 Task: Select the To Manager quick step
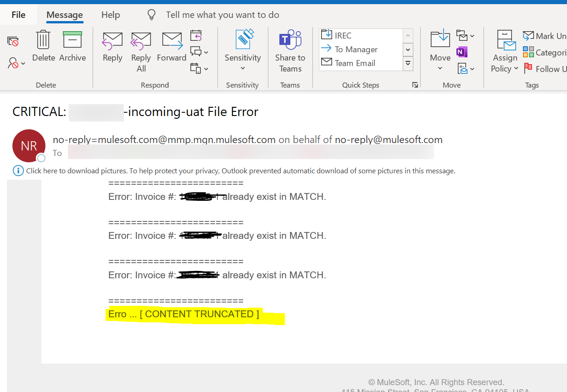pyautogui.click(x=356, y=49)
